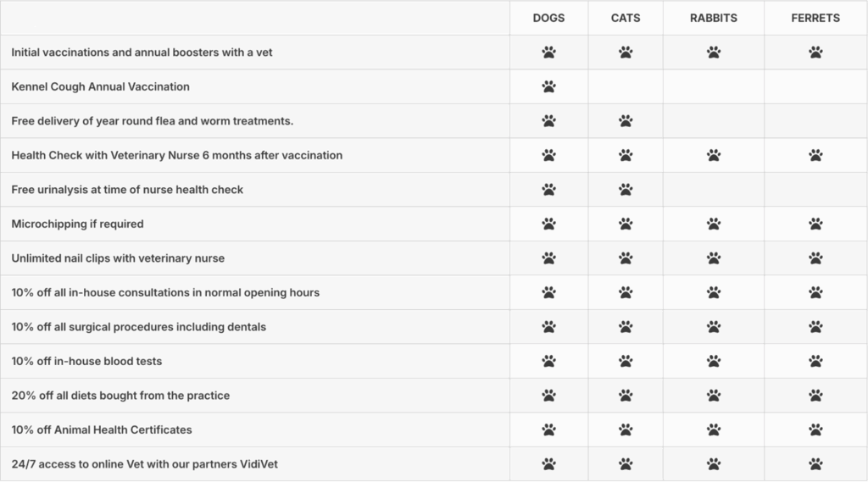Click the FERRETS column header
This screenshot has width=868, height=482.
click(815, 18)
